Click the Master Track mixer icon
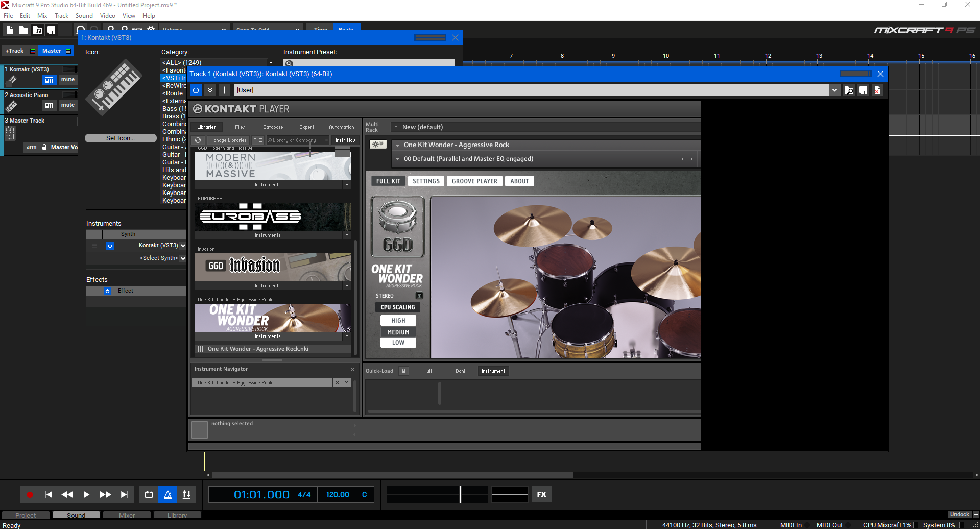The height and width of the screenshot is (529, 980). click(x=10, y=133)
